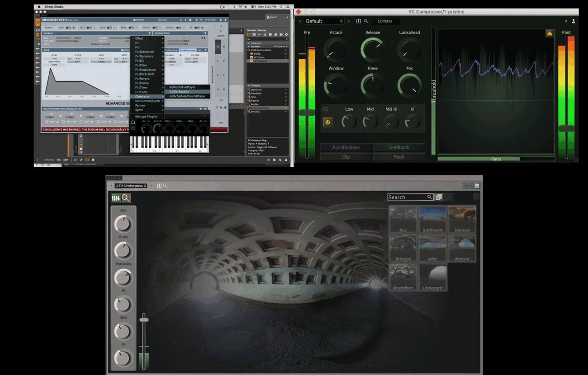Open the preset save icon in SC Compressor

[x=359, y=21]
